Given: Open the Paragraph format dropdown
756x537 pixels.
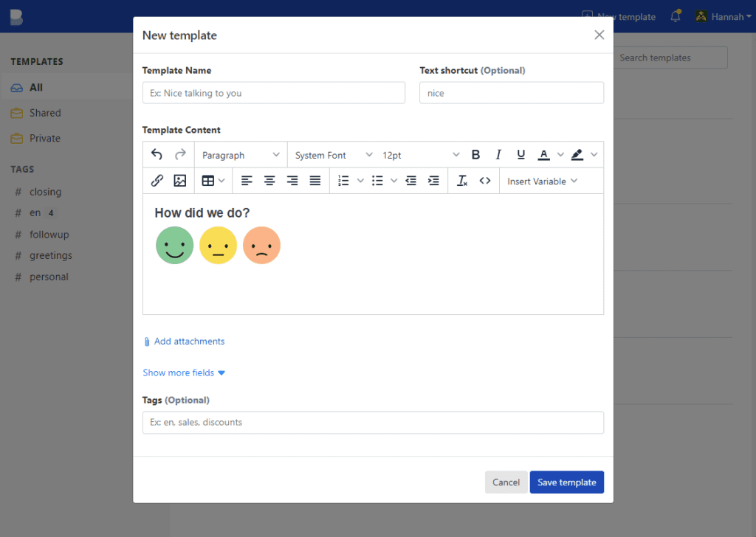Looking at the screenshot, I should coord(241,155).
